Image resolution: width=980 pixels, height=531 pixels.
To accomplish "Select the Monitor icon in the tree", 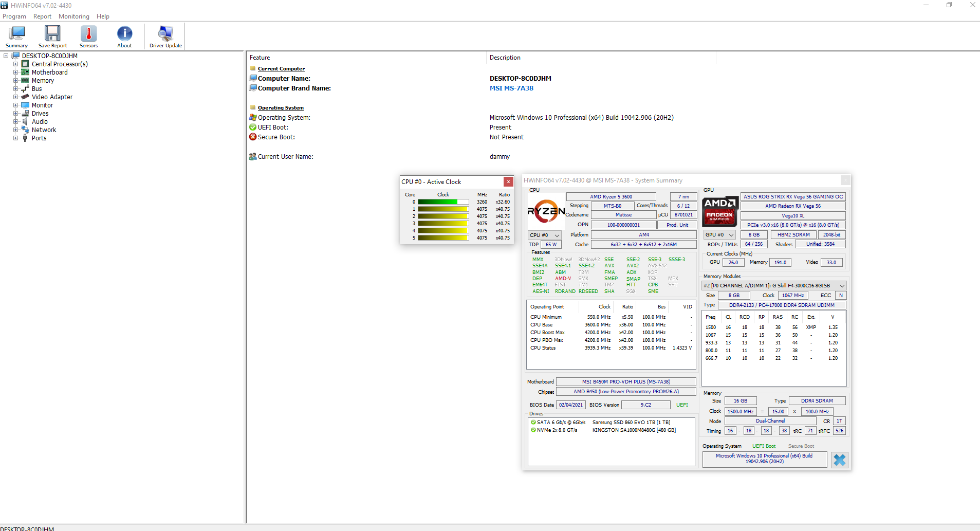I will tap(25, 105).
